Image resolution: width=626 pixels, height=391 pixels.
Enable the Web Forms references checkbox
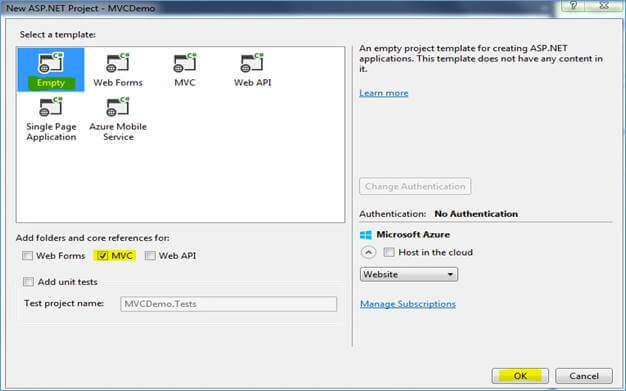click(x=27, y=256)
